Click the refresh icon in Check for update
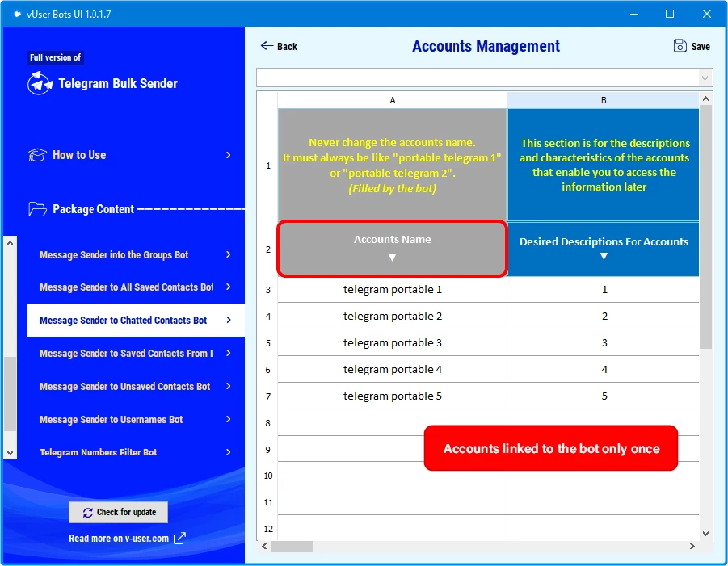728x566 pixels. tap(88, 512)
